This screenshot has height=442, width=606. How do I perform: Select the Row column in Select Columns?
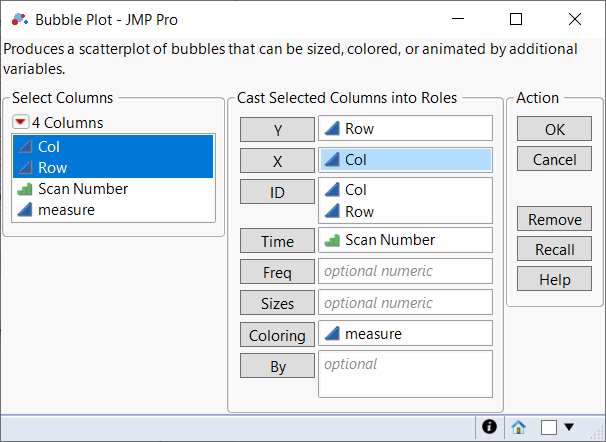click(x=52, y=167)
